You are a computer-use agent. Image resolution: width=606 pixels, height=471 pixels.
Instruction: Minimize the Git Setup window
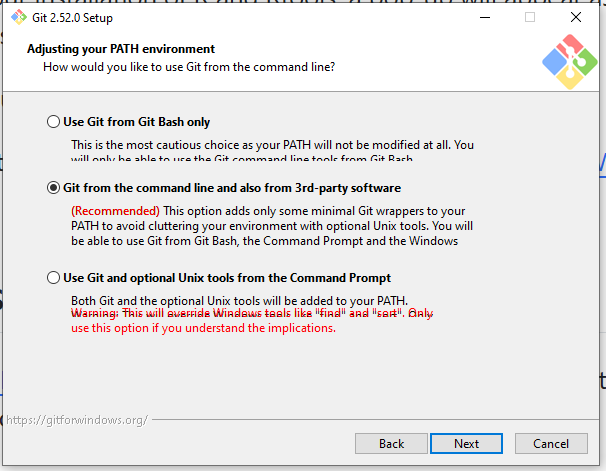point(483,17)
